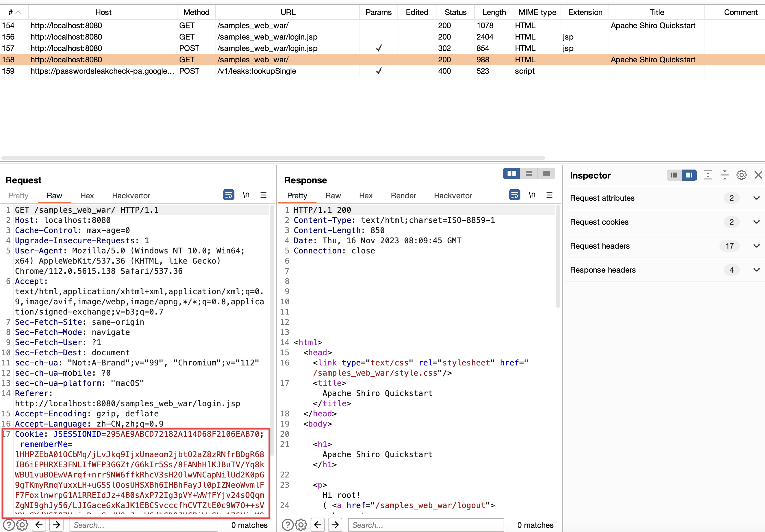Select stacked top/bottom layout
Image resolution: width=765 pixels, height=532 pixels.
[x=529, y=173]
